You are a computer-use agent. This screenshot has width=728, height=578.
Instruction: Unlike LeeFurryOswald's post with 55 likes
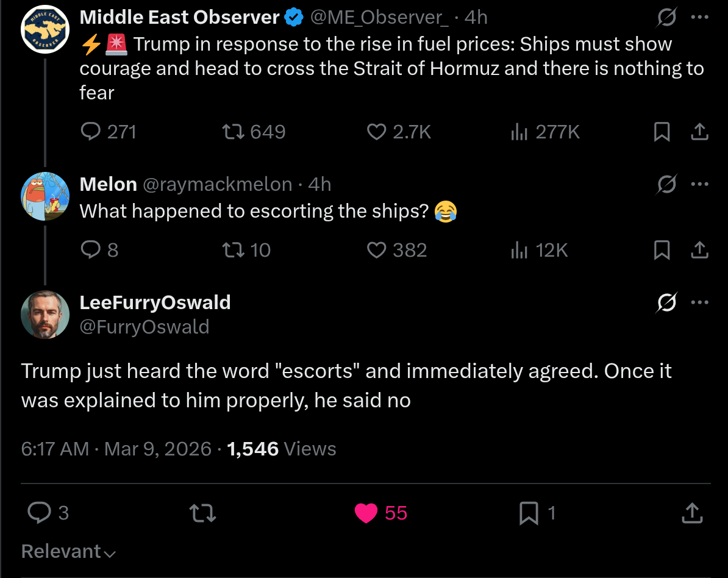380,513
